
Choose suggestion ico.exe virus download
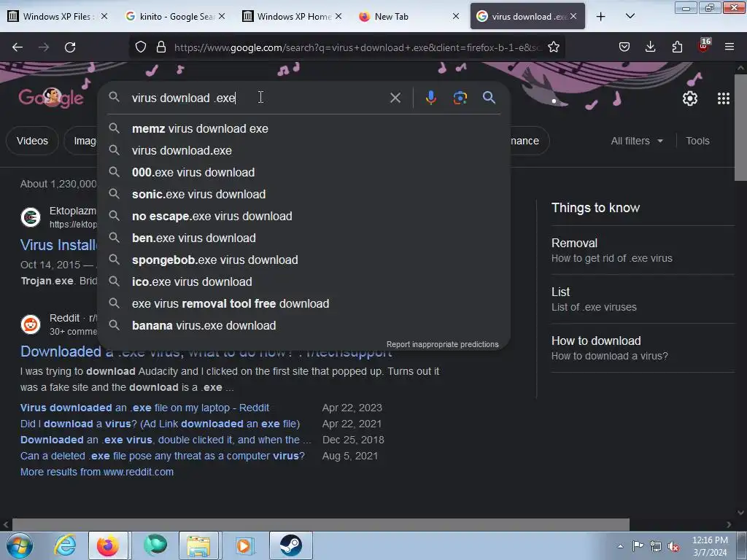[x=303, y=282]
